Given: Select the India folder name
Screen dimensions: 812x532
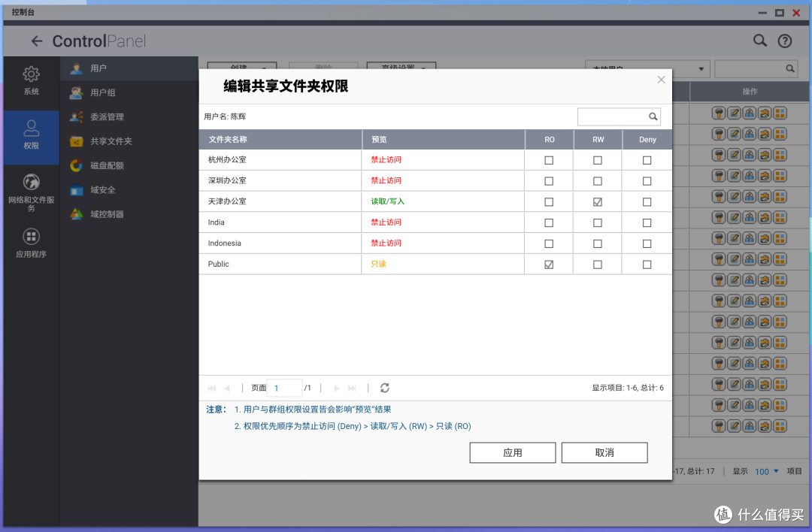Looking at the screenshot, I should [216, 222].
